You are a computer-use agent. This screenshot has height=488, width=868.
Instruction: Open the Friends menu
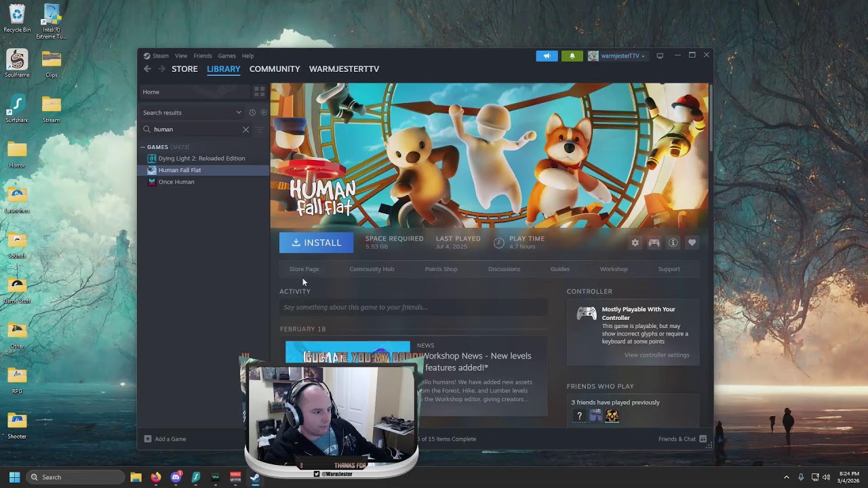(x=203, y=56)
